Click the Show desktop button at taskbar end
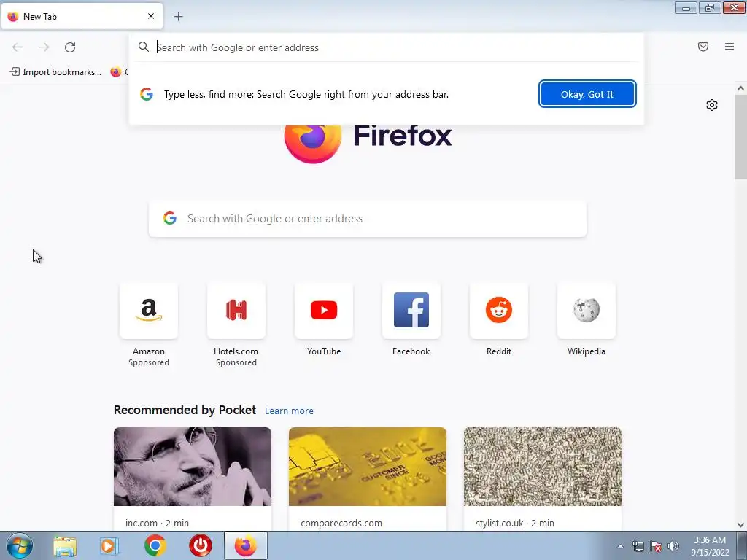747x560 pixels. pyautogui.click(x=742, y=546)
